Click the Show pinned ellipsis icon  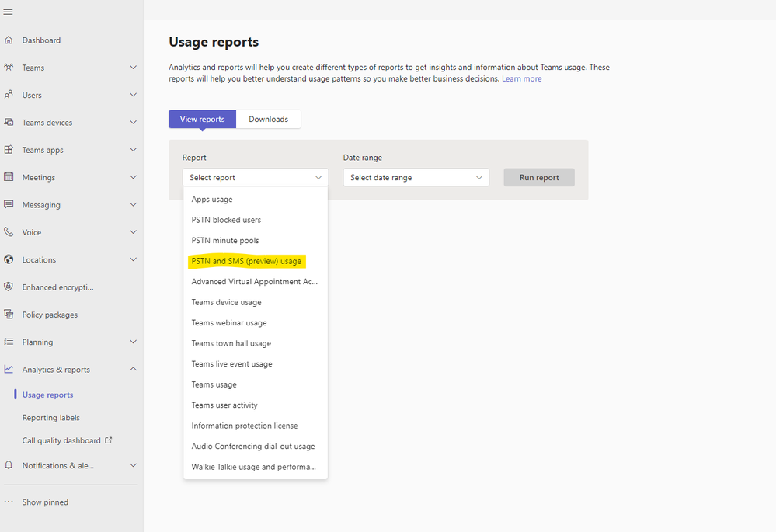9,502
